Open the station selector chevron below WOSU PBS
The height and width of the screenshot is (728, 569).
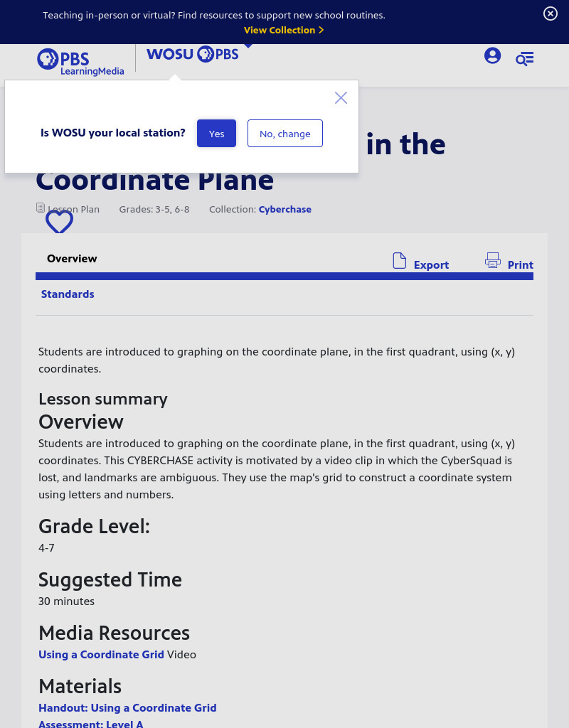point(248,45)
